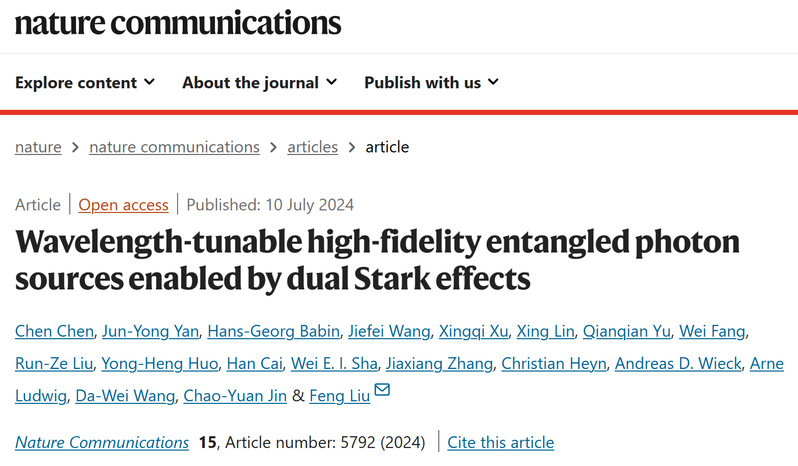The height and width of the screenshot is (466, 798).
Task: Expand the Publish with us menu
Action: [432, 82]
